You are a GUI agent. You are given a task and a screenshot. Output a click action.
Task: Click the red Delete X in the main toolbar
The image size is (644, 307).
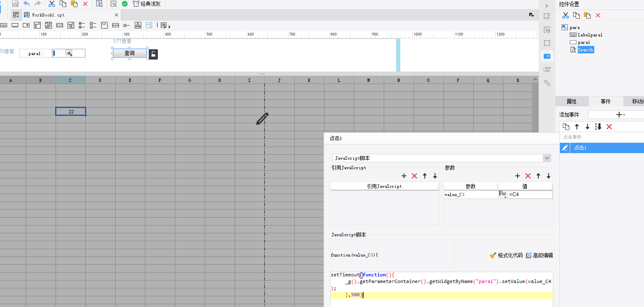click(x=85, y=4)
